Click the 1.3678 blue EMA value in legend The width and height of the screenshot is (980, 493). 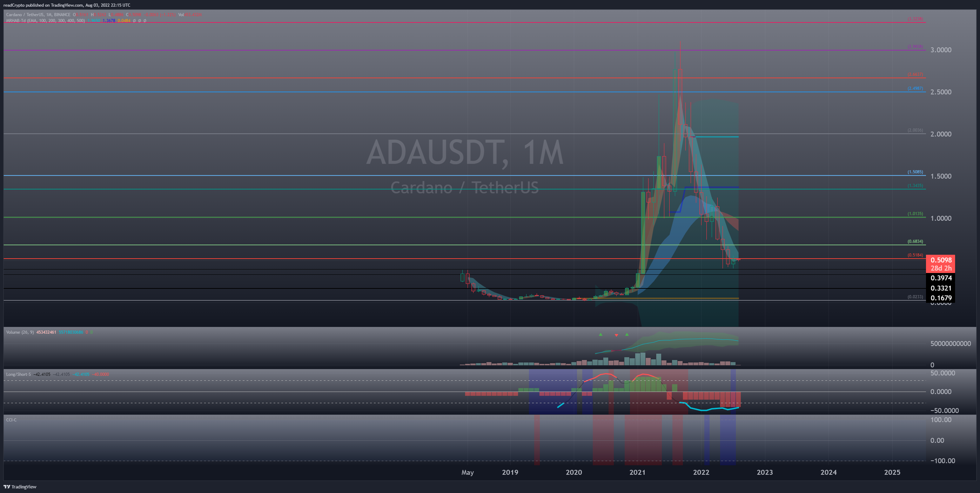[x=109, y=21]
